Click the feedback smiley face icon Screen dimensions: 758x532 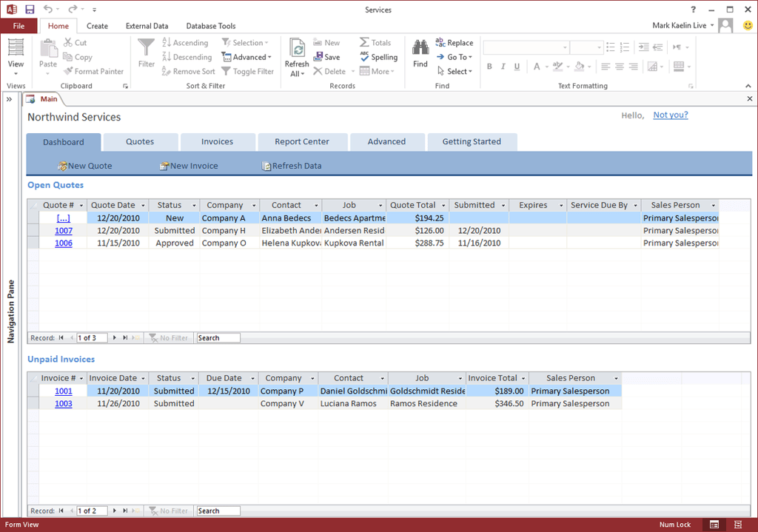tap(748, 26)
